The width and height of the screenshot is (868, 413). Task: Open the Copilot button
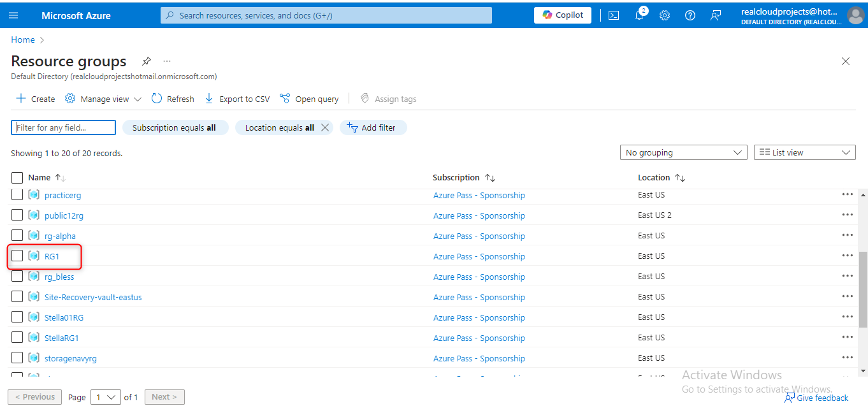(x=563, y=15)
